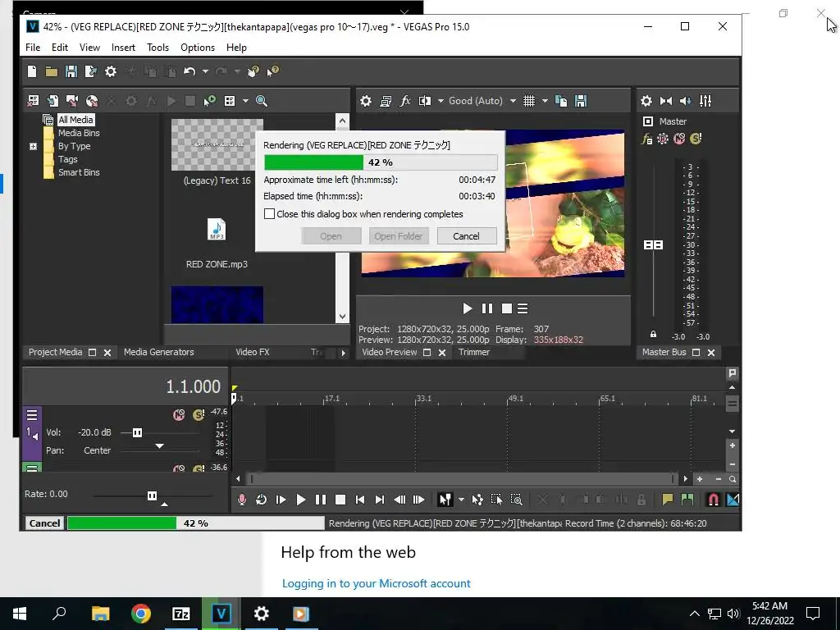Click the Undo arrow icon

[x=189, y=71]
